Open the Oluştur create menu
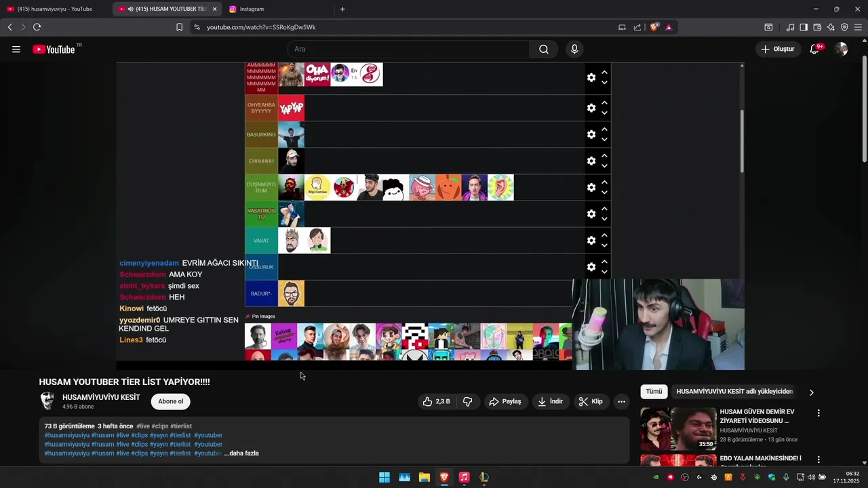This screenshot has height=488, width=868. pos(777,49)
